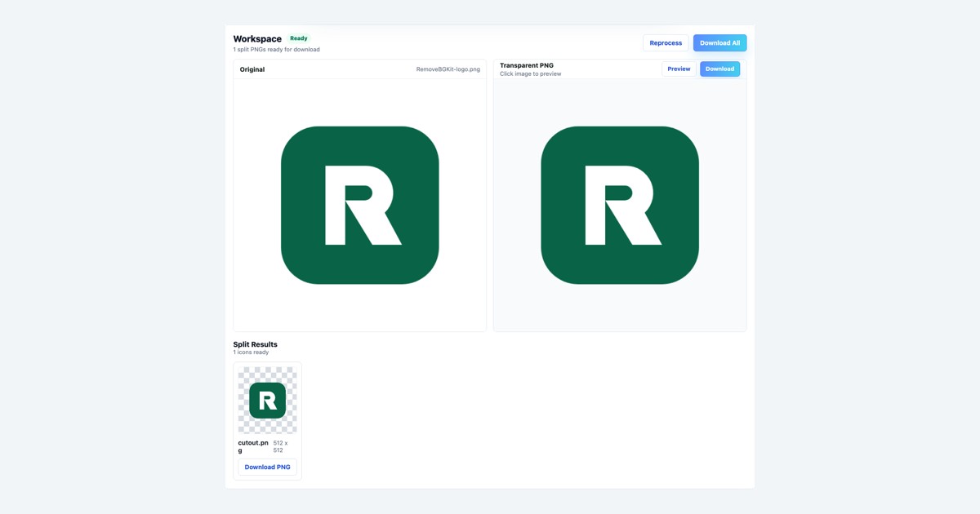Open Preview of transparent PNG
The image size is (980, 514).
point(679,69)
